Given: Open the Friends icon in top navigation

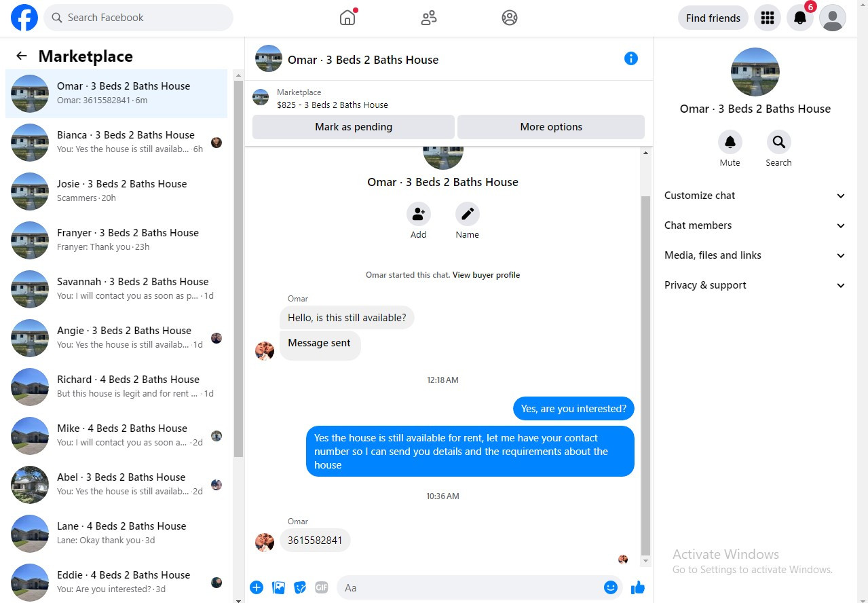Looking at the screenshot, I should pyautogui.click(x=429, y=18).
